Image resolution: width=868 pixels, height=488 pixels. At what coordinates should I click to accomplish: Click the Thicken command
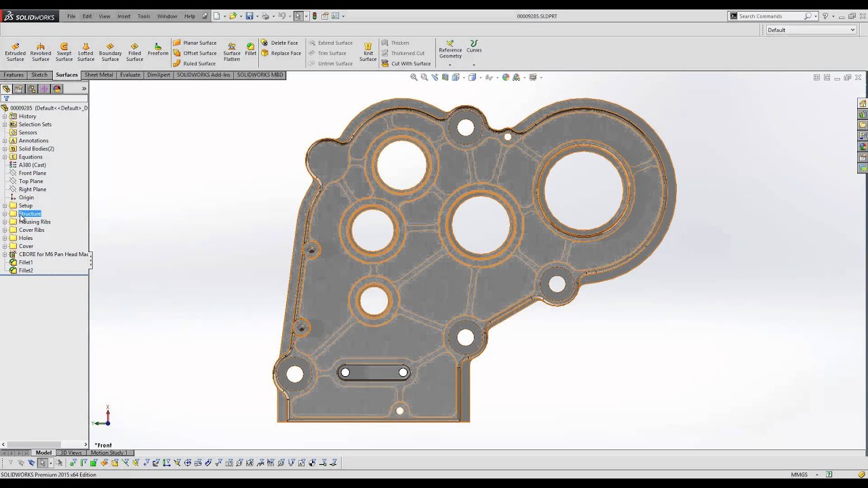pos(395,43)
